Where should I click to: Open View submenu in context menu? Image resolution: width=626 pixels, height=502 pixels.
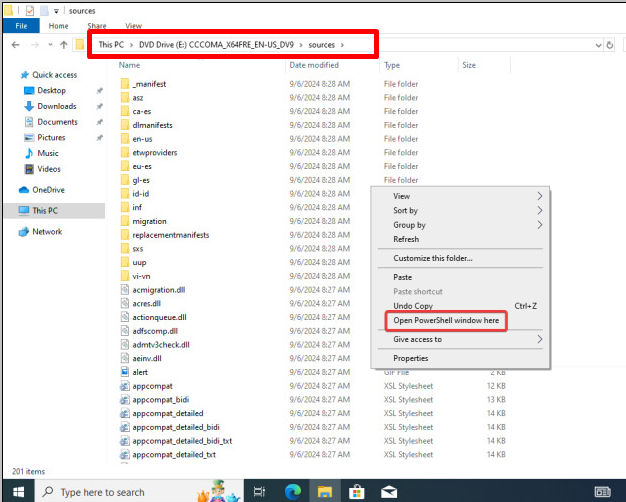[460, 196]
